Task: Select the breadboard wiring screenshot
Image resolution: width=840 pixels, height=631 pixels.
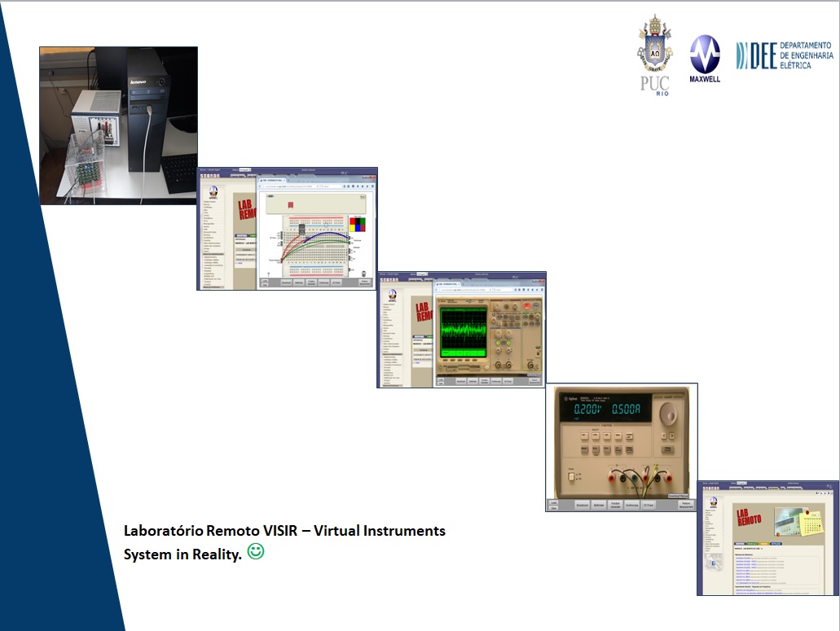Action: [287, 229]
